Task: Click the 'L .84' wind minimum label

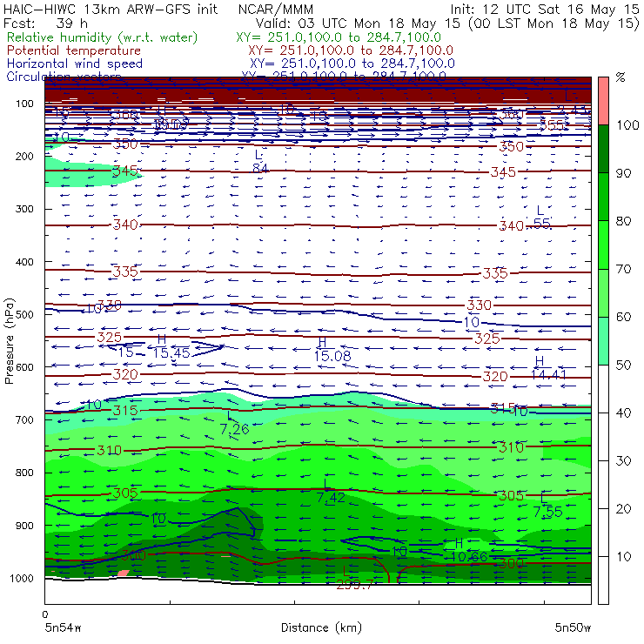Action: [x=259, y=162]
